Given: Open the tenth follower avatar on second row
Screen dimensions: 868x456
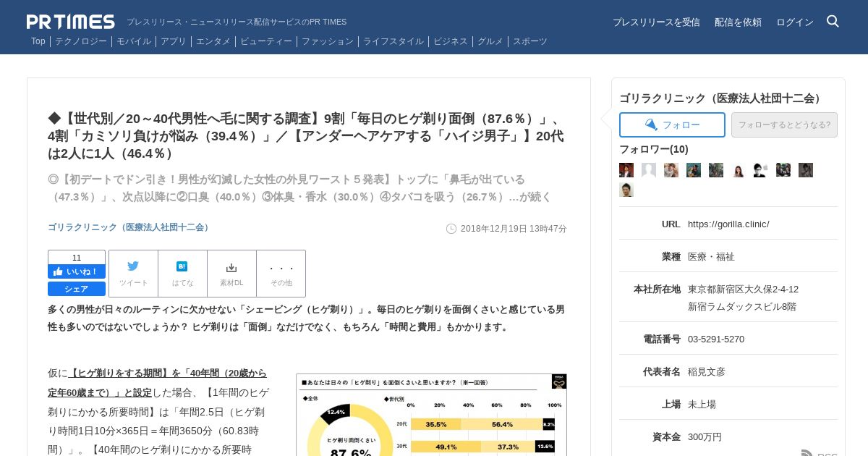Looking at the screenshot, I should [626, 190].
